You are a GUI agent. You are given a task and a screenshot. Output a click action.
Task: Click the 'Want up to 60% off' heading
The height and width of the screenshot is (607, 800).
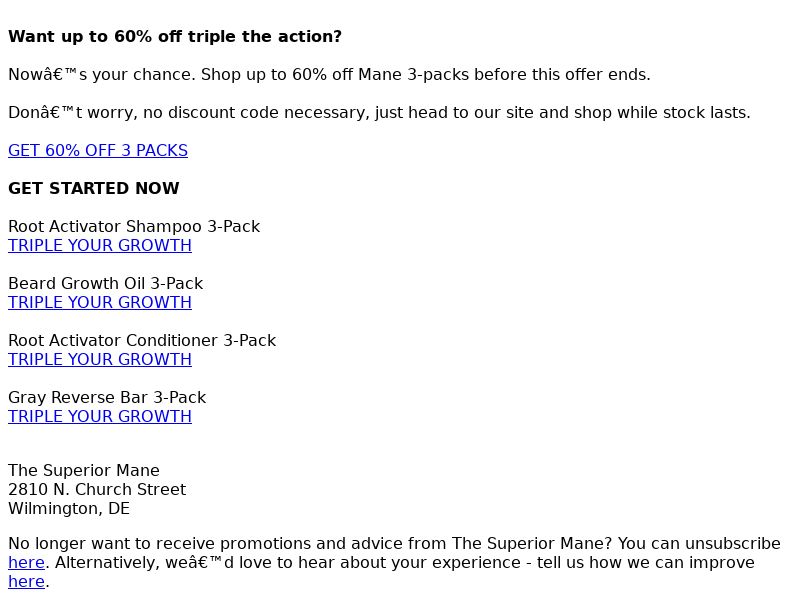[175, 37]
